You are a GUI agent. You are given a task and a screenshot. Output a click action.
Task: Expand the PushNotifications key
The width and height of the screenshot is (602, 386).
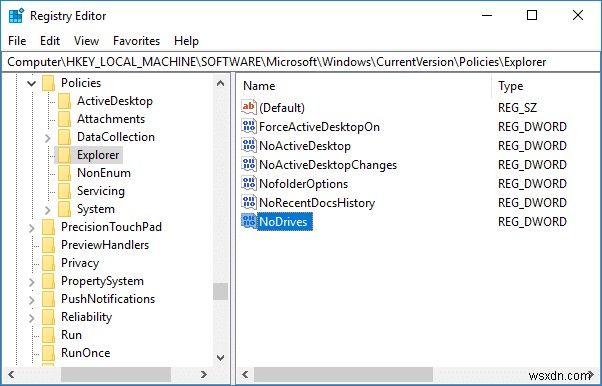pyautogui.click(x=31, y=300)
